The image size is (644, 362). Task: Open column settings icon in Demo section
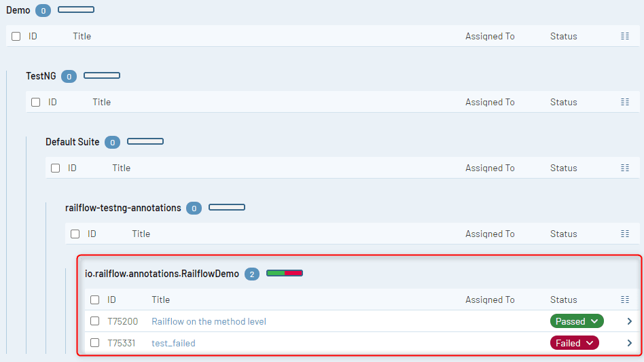pyautogui.click(x=625, y=36)
